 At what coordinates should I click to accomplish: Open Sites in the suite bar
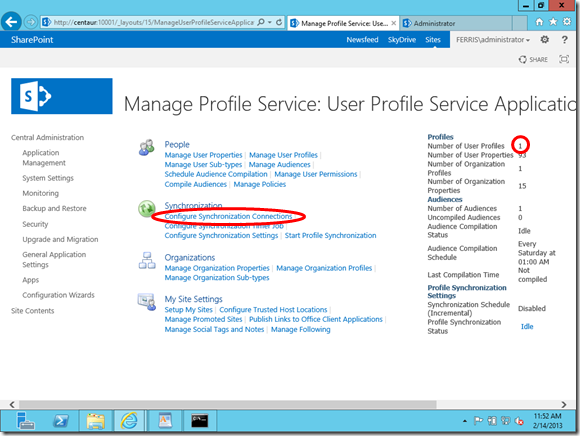click(433, 40)
